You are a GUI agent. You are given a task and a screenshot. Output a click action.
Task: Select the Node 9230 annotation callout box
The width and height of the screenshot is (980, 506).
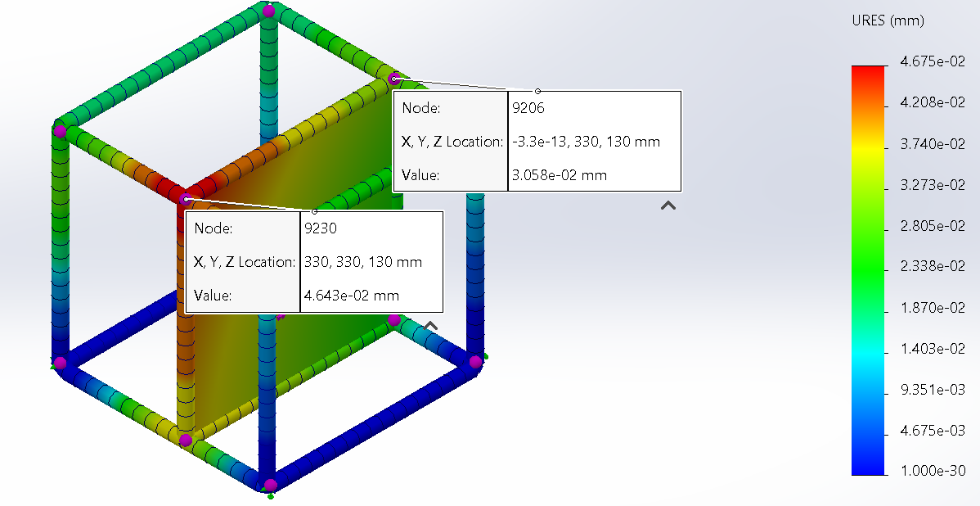[x=315, y=262]
